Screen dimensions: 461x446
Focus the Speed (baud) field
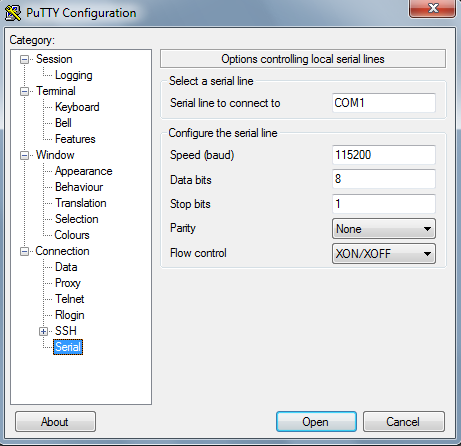click(384, 155)
